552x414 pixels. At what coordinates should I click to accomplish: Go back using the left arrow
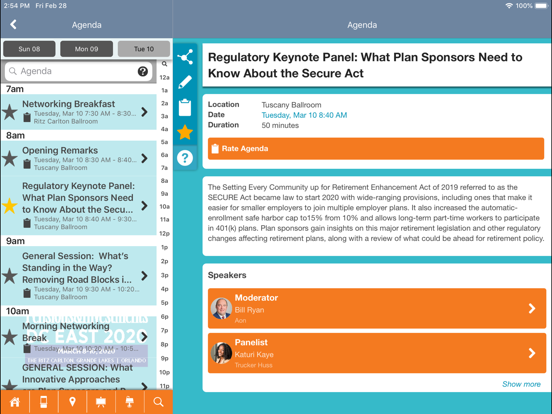click(13, 25)
